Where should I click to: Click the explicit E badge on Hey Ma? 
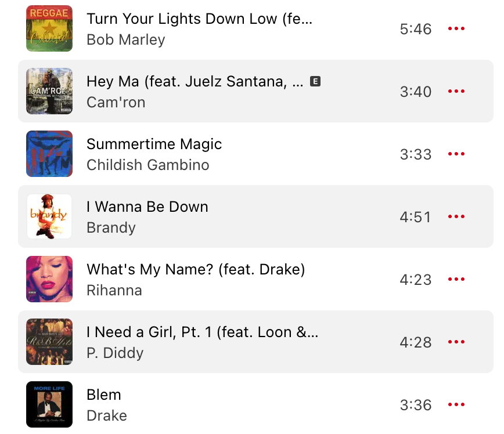[315, 81]
